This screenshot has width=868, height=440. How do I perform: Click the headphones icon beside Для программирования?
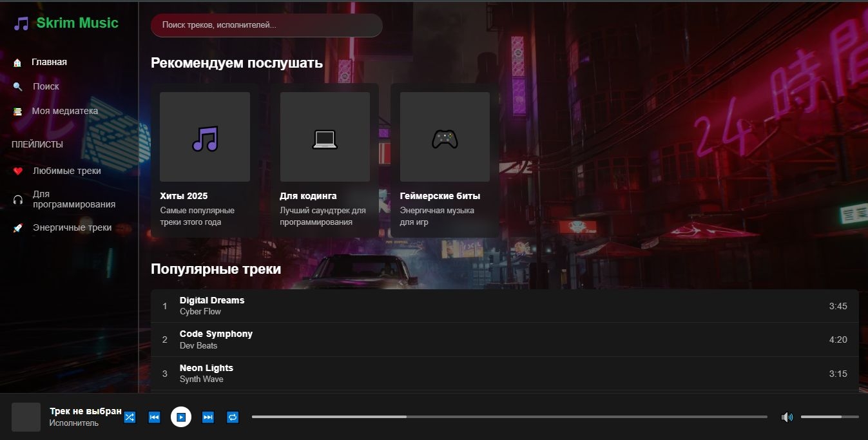coord(18,200)
